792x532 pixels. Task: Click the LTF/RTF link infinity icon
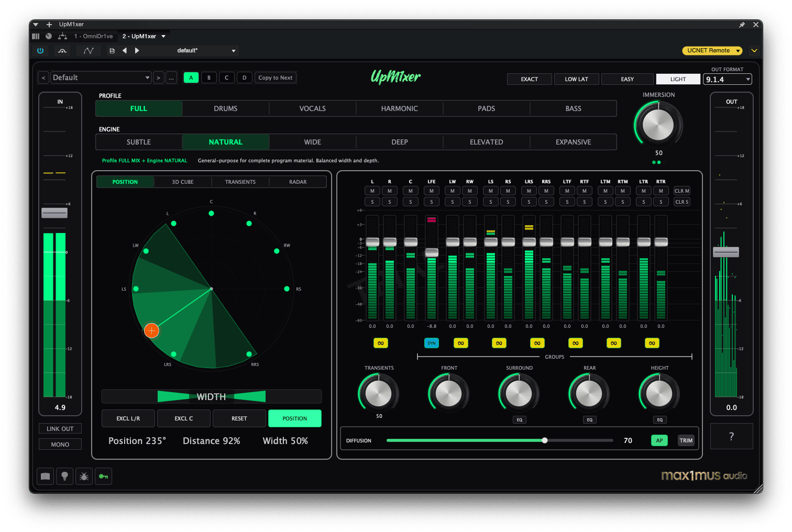(x=576, y=343)
